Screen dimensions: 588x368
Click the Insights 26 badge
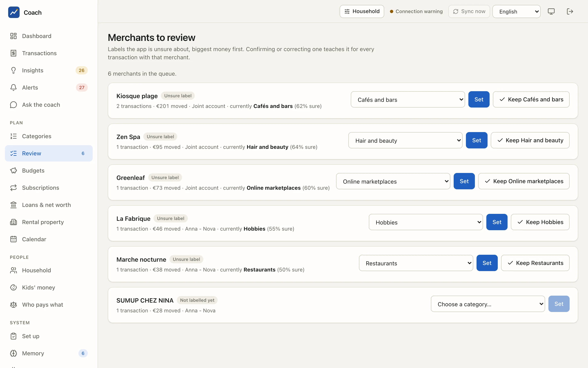tap(81, 70)
